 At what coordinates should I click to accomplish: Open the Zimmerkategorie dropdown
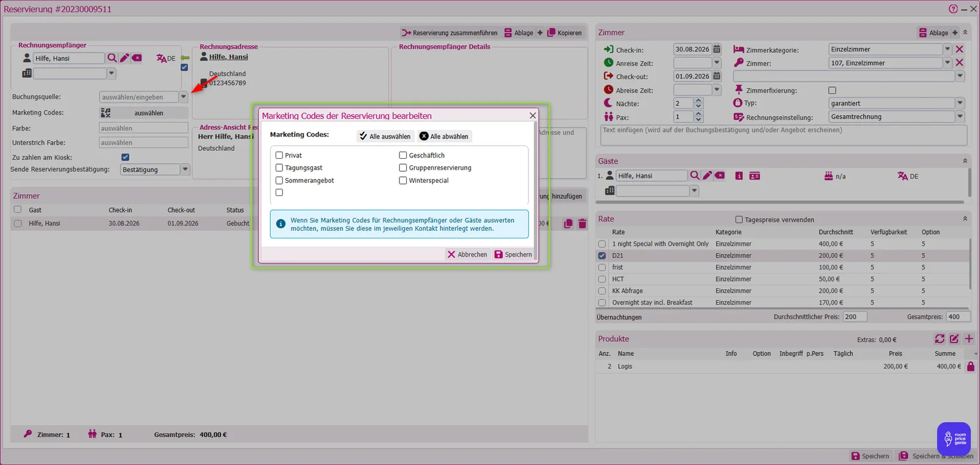tap(948, 50)
